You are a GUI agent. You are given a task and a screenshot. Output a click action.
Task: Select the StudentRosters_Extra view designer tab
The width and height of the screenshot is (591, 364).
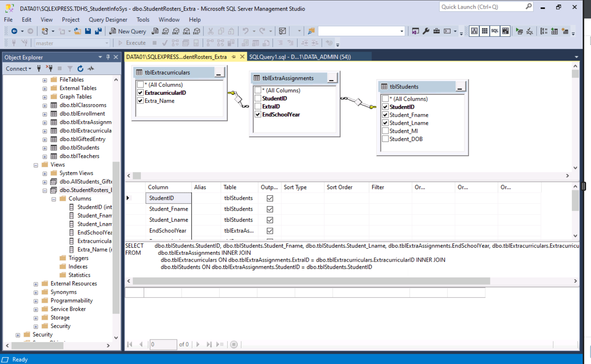tap(176, 57)
